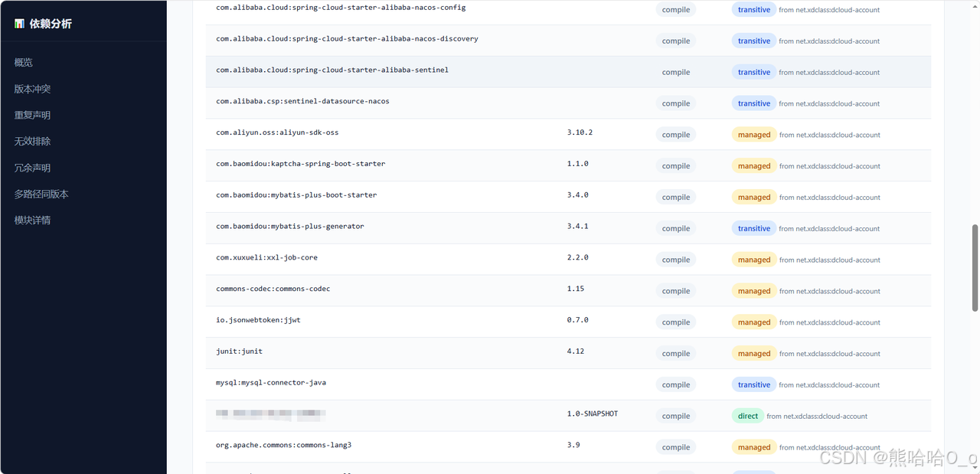Select the spring-cloud-starter-alibaba-sentinel dependency name
The width and height of the screenshot is (980, 474).
point(332,70)
